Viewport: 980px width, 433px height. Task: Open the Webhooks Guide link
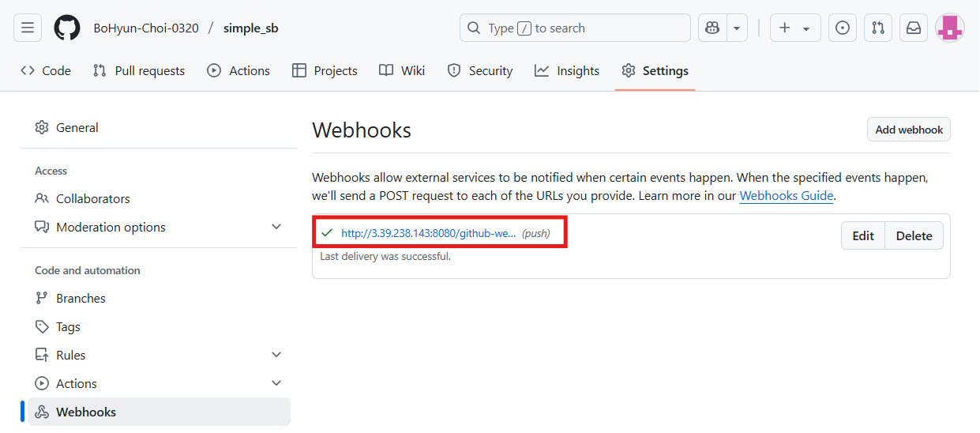click(x=787, y=195)
